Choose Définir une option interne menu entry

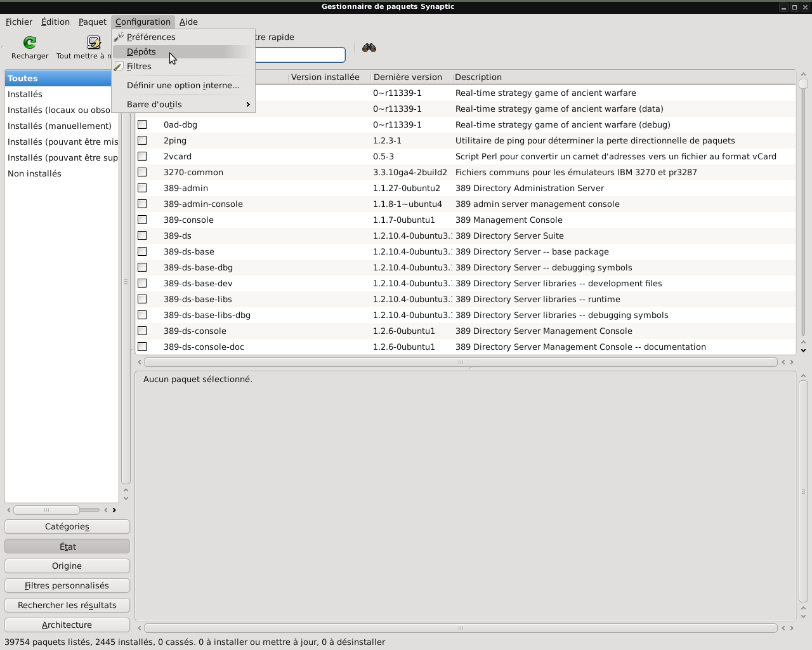pyautogui.click(x=183, y=85)
